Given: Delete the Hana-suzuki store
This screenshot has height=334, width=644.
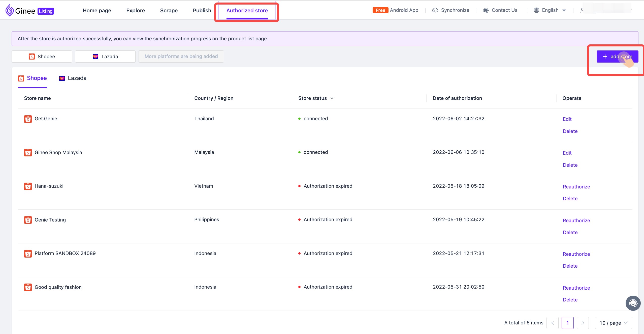Looking at the screenshot, I should [570, 199].
